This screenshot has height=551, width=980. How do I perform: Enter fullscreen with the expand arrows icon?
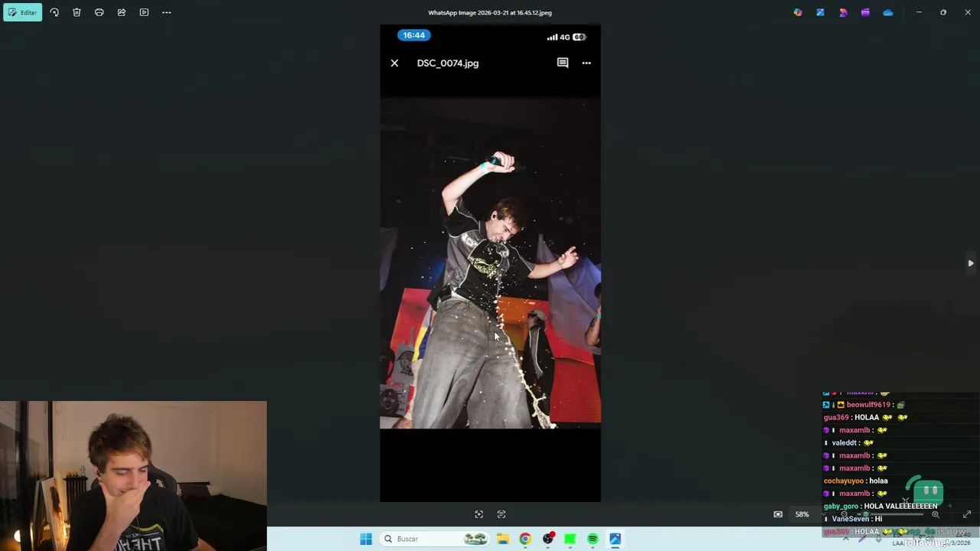(967, 514)
